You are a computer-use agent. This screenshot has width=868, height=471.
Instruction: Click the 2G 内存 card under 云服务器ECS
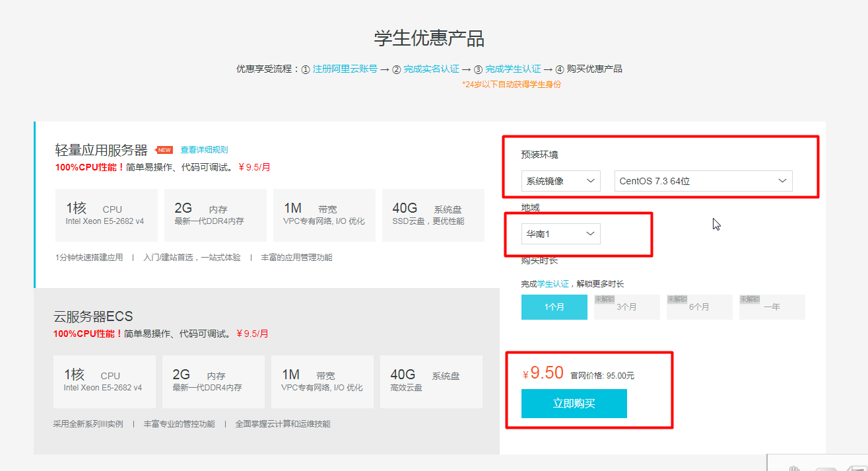coord(213,382)
